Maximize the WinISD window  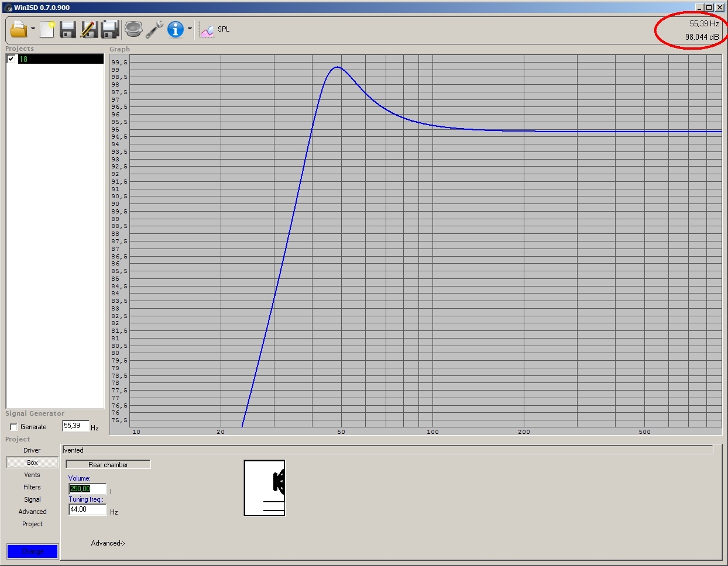click(709, 8)
